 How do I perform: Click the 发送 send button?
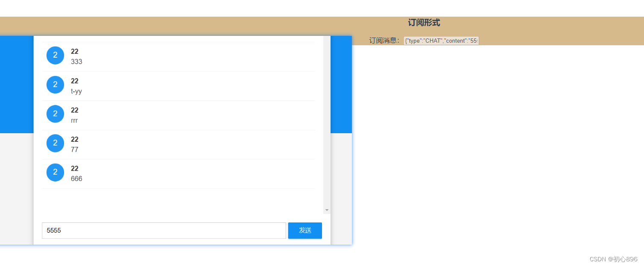pos(304,231)
